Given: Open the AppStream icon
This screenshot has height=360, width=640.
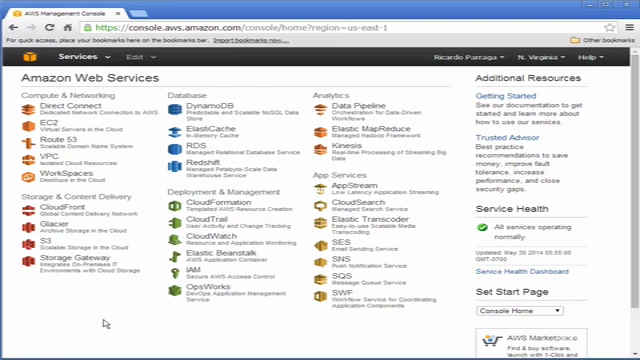Looking at the screenshot, I should 320,189.
